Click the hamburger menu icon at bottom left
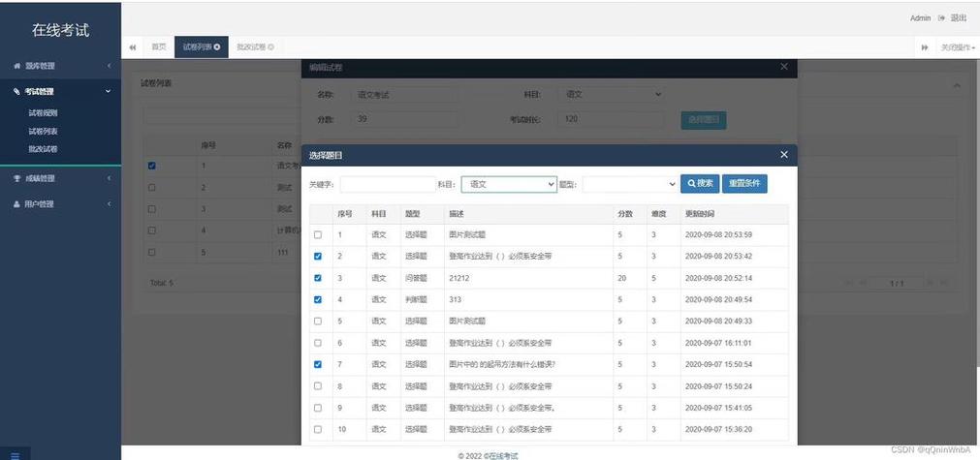This screenshot has height=460, width=980. (14, 452)
